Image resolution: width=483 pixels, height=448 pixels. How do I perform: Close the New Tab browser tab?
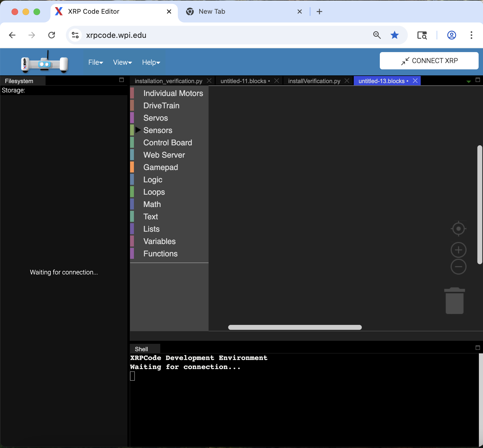(x=300, y=12)
